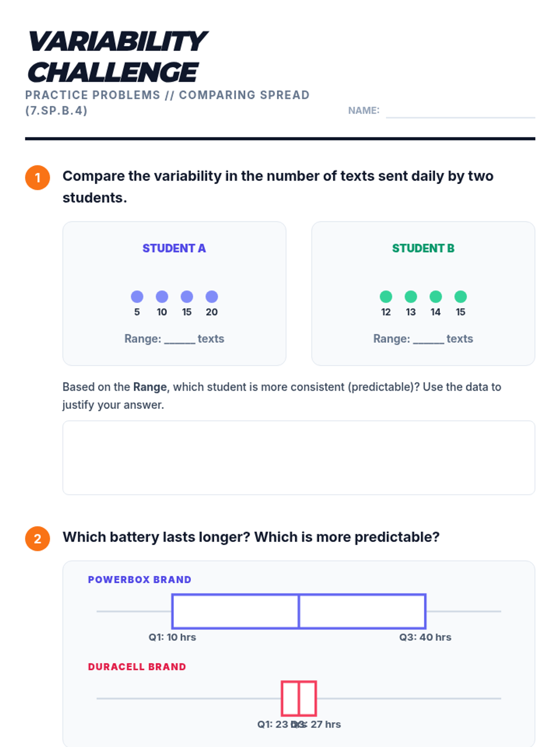Screen dimensions: 560x747
Task: Click Student A's Range blank
Action: pos(179,339)
